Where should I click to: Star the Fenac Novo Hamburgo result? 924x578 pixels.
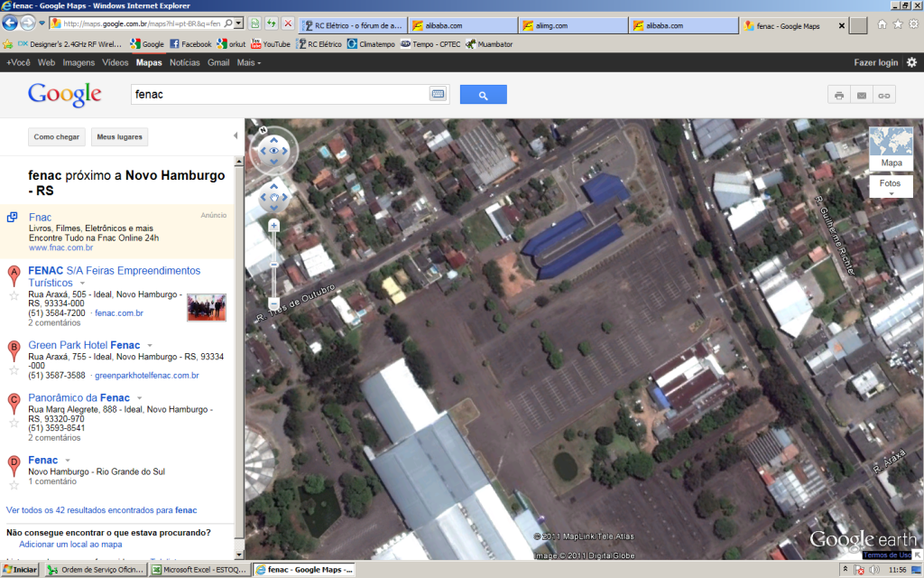click(14, 485)
